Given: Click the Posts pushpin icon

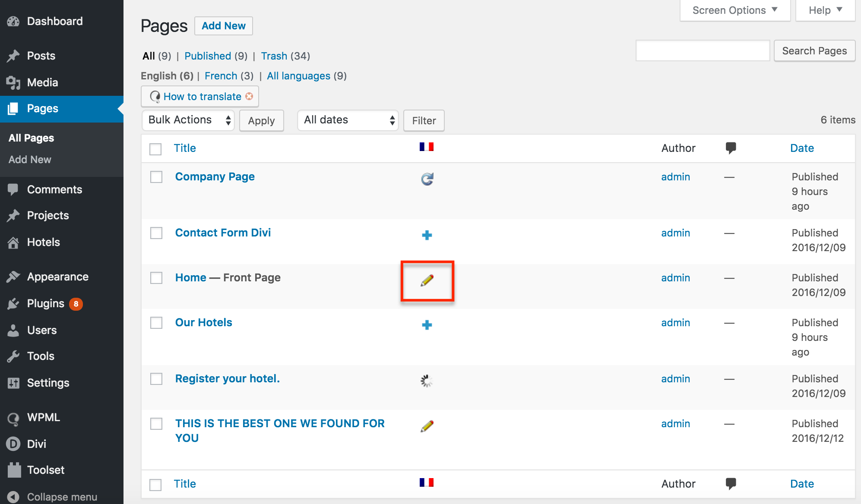Looking at the screenshot, I should 13,56.
